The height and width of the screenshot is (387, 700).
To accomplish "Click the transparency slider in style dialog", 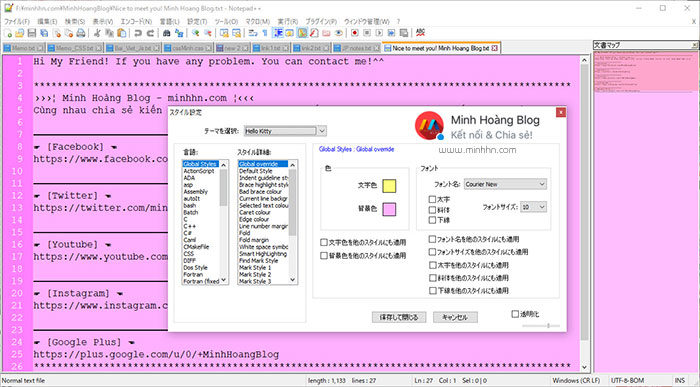I will tap(541, 326).
